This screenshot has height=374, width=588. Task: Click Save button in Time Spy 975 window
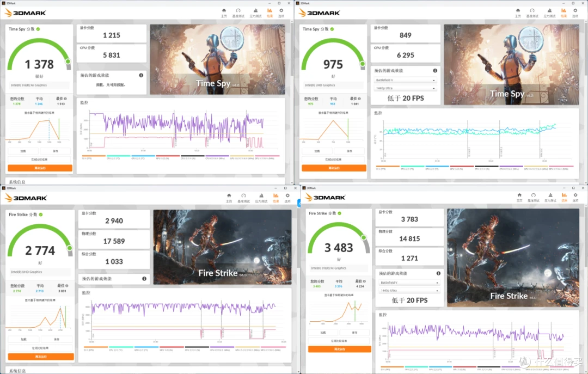349,151
